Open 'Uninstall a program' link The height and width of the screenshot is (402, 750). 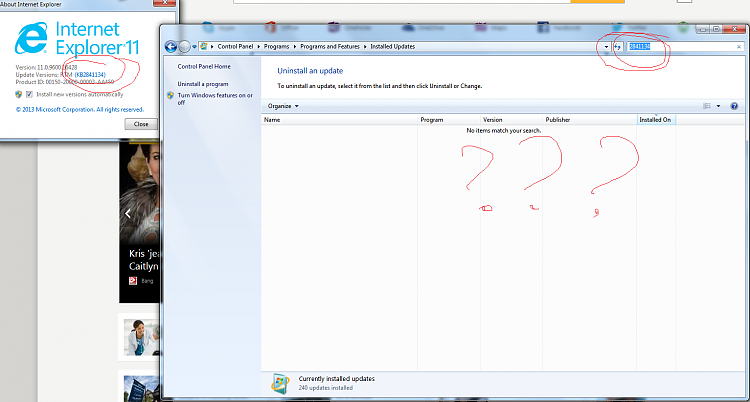point(203,84)
